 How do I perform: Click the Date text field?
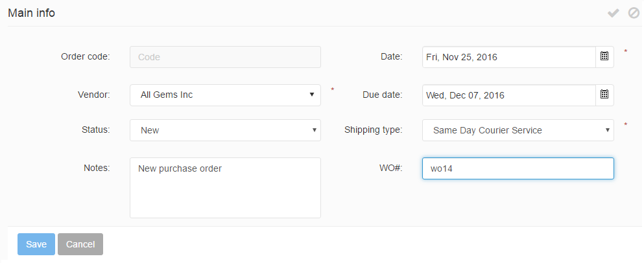508,57
